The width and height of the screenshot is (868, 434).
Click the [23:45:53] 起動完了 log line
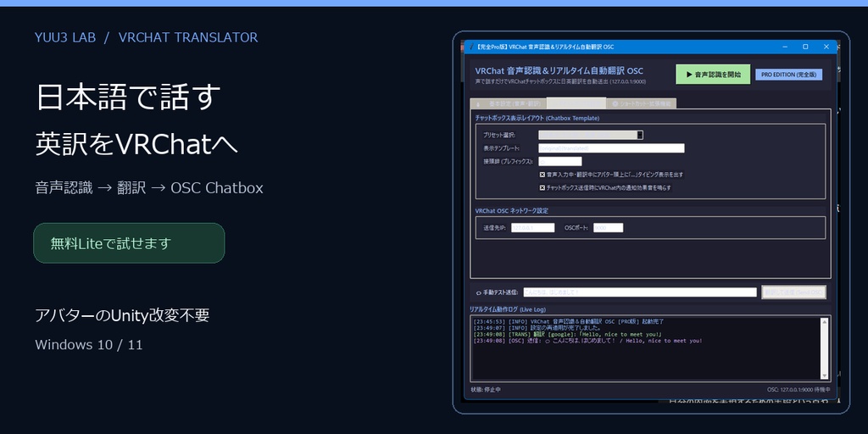tap(568, 321)
